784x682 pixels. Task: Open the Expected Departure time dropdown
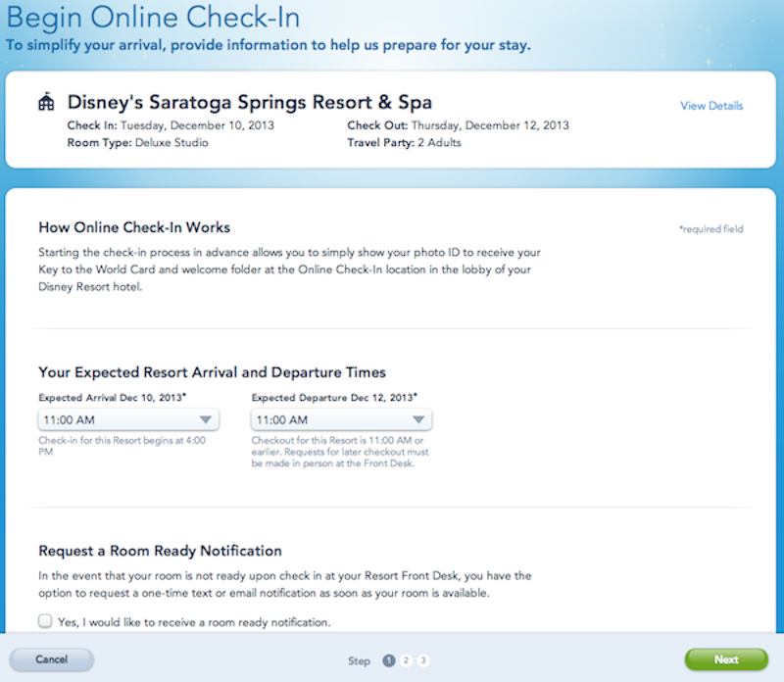click(341, 420)
